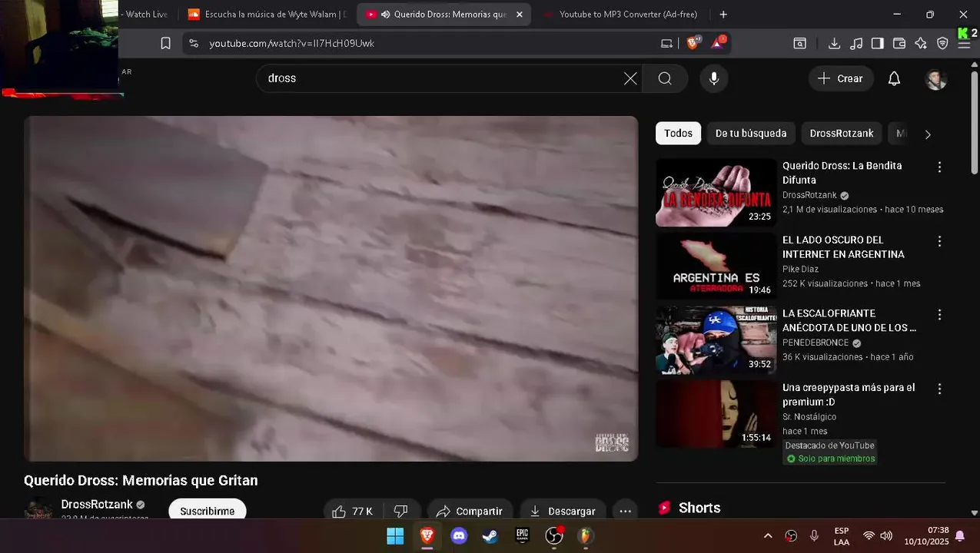
Task: Like the video (77 K)
Action: pos(352,511)
